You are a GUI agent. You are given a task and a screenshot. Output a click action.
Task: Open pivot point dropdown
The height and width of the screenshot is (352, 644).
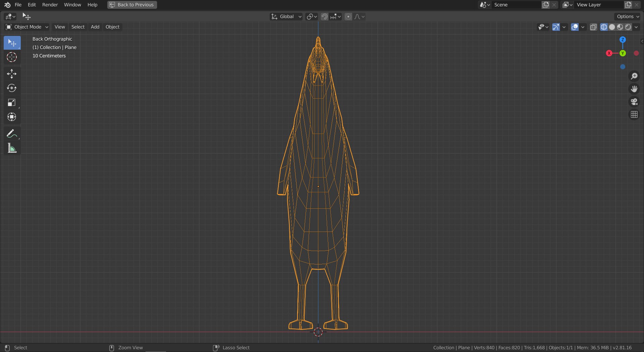click(312, 16)
